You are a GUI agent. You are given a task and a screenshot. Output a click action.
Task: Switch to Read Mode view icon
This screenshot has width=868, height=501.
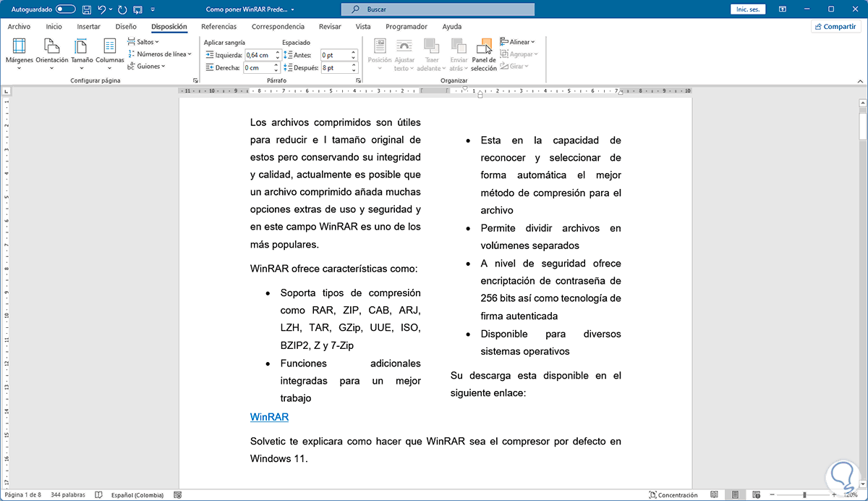(714, 495)
